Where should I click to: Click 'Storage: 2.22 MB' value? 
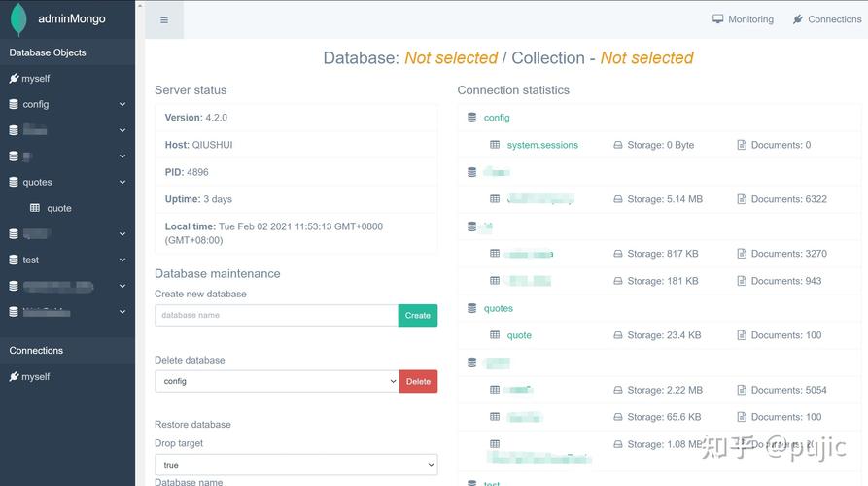point(665,390)
